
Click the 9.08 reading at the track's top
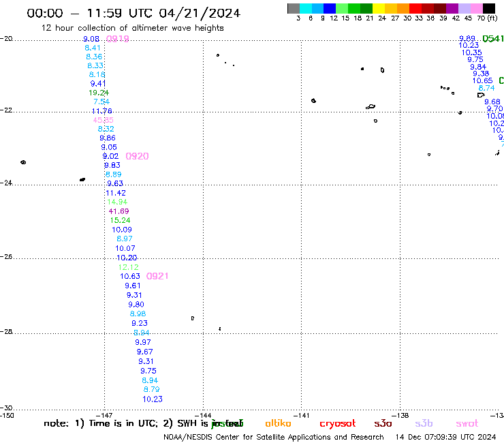(x=91, y=39)
